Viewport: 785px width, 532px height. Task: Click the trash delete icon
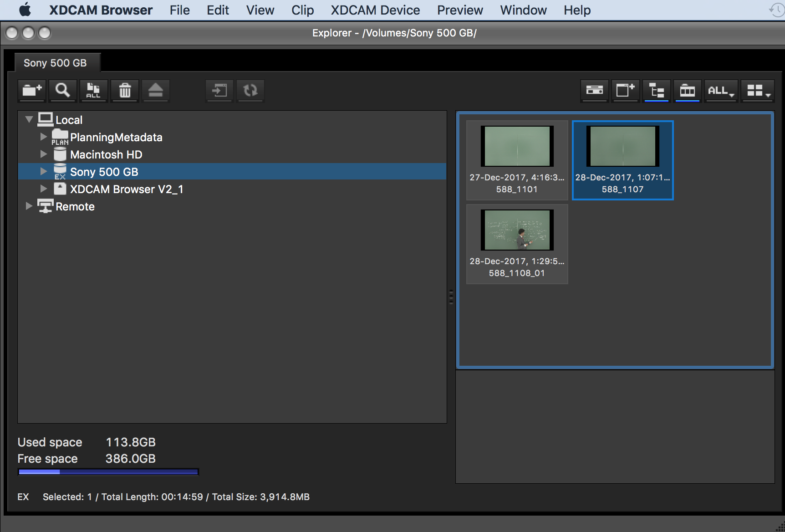pos(125,91)
